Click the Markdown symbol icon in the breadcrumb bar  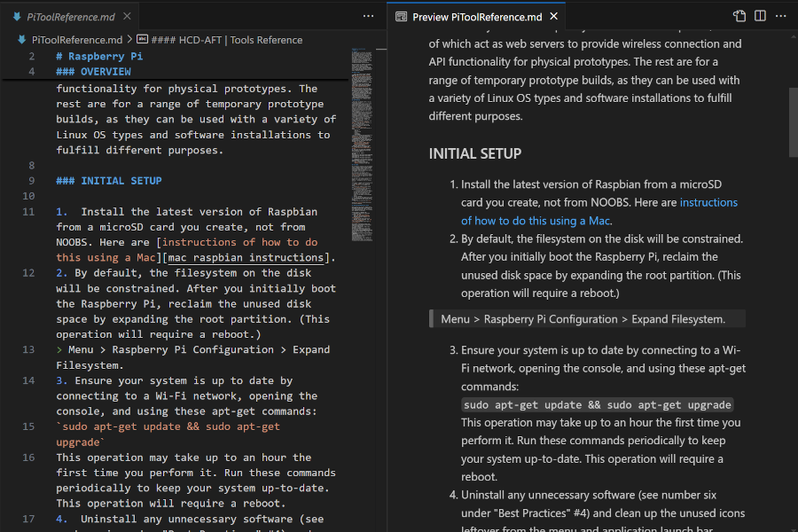pos(141,39)
